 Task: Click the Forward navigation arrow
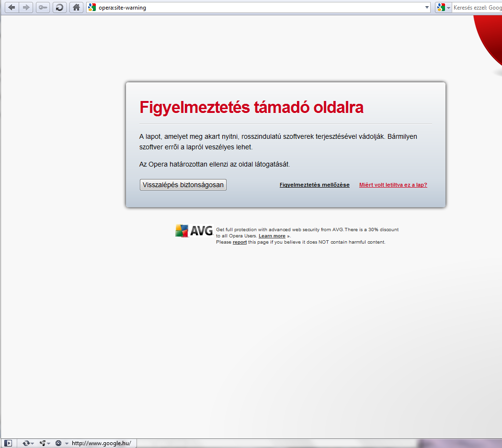point(26,8)
